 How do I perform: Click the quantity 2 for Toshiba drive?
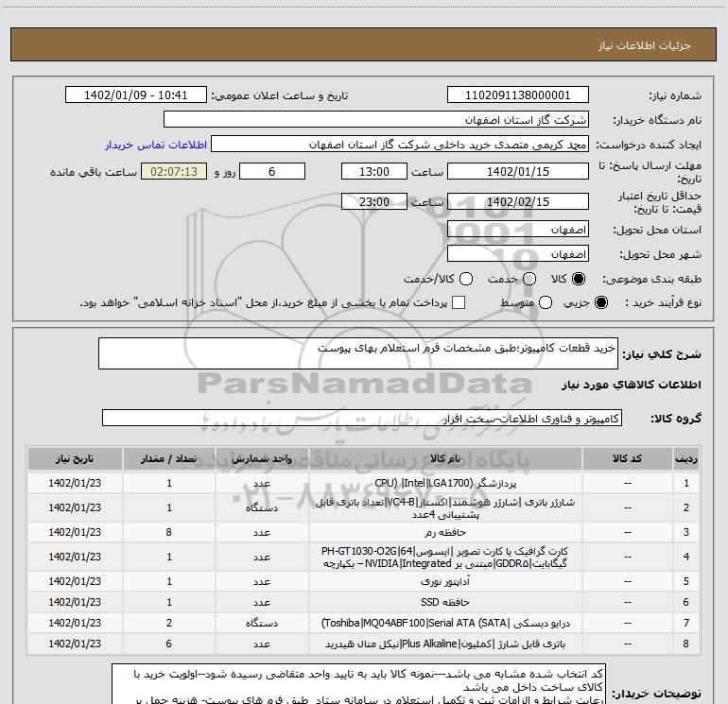169,624
